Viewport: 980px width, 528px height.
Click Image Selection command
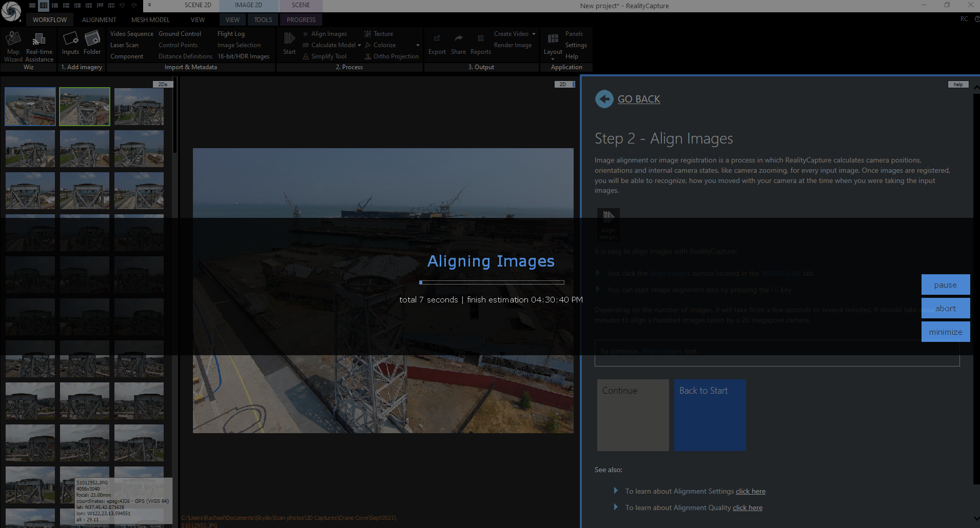(x=239, y=45)
